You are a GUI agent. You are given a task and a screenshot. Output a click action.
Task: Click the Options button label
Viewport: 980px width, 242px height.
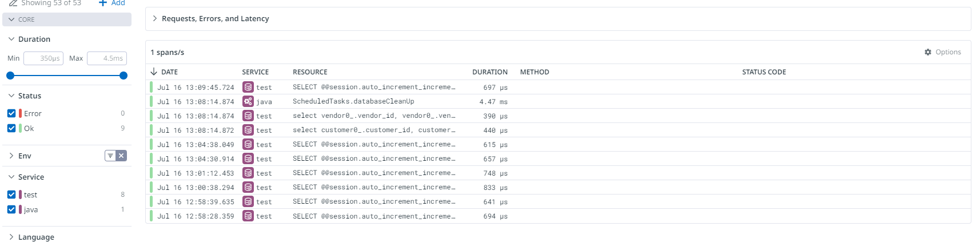click(948, 52)
